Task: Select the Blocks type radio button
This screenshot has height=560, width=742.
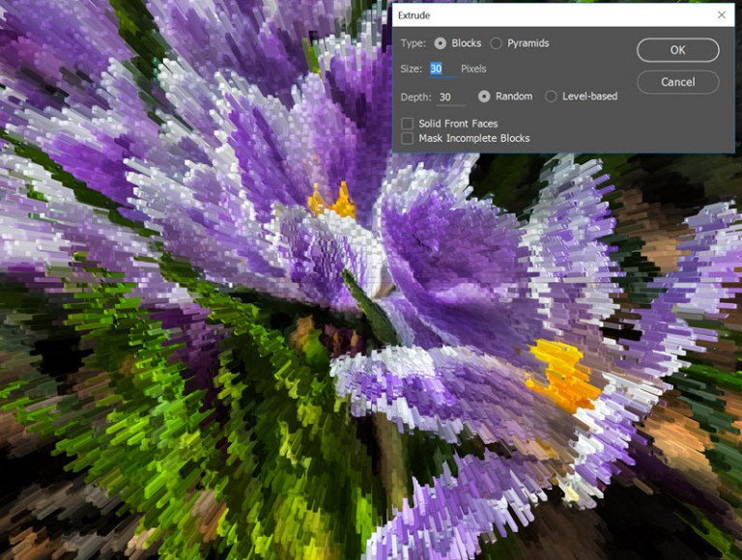Action: 441,43
